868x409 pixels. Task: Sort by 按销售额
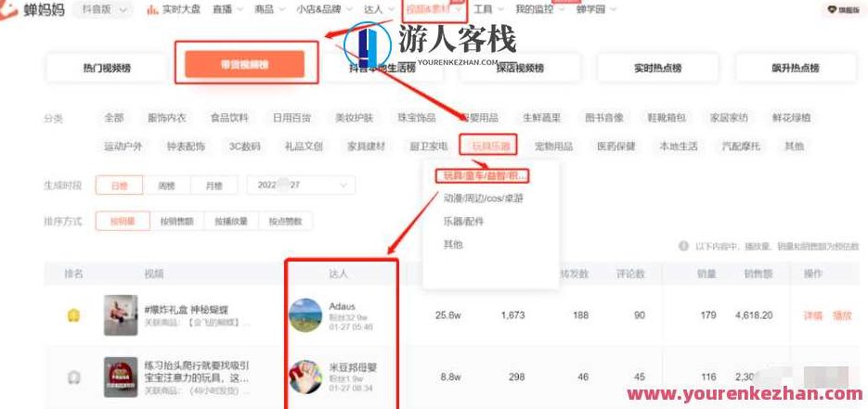tap(177, 221)
